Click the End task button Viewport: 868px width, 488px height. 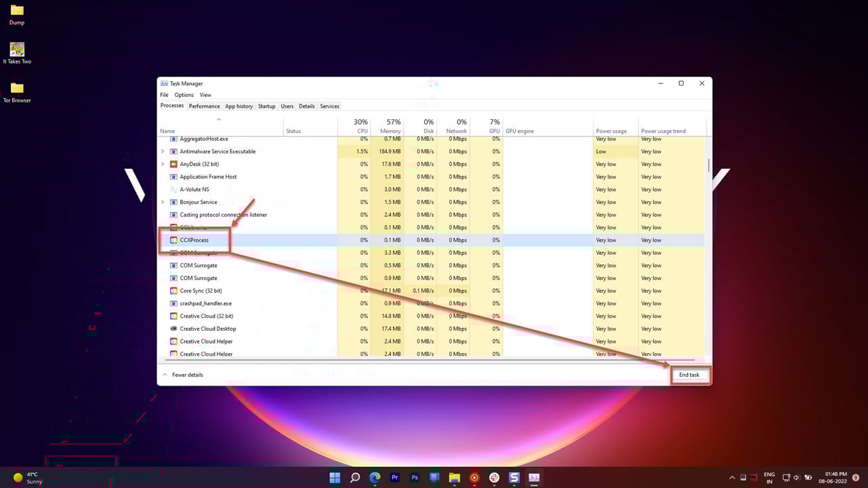coord(689,375)
